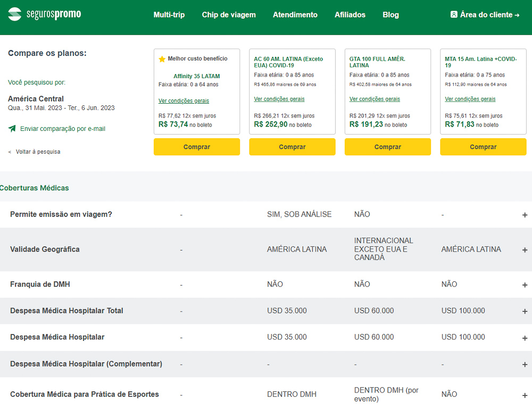532x410 pixels.
Task: Expand plus on plain Despesa Médica Hospitalar row
Action: [x=525, y=338]
